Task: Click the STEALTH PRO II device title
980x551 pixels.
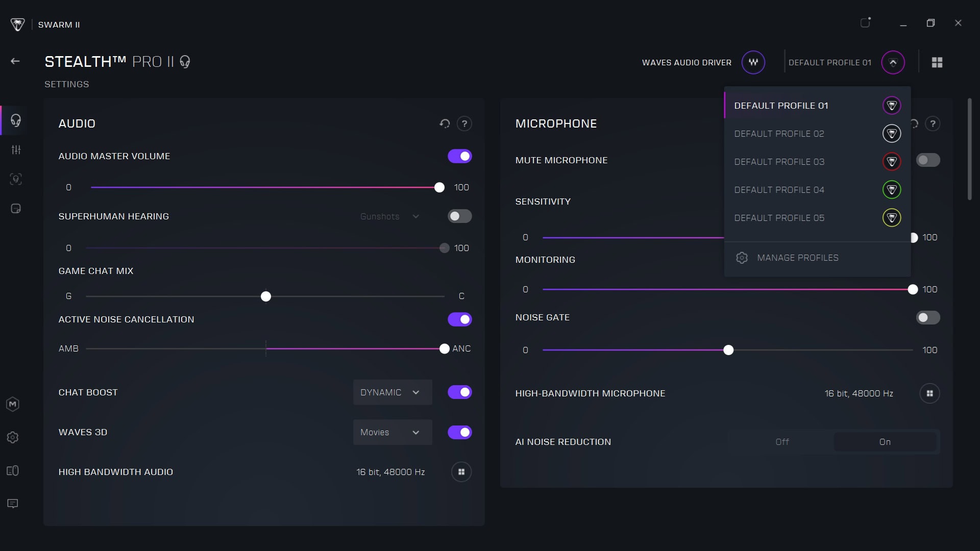Action: coord(110,62)
